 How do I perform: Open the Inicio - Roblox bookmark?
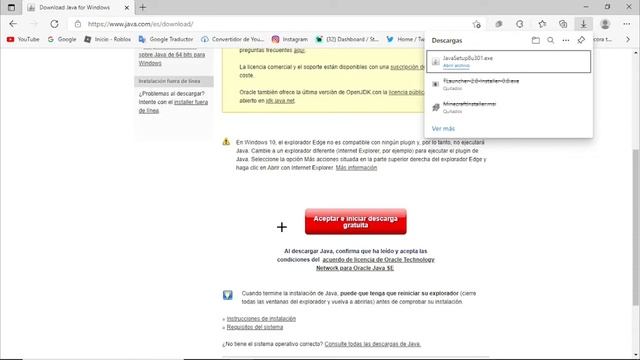coord(108,39)
